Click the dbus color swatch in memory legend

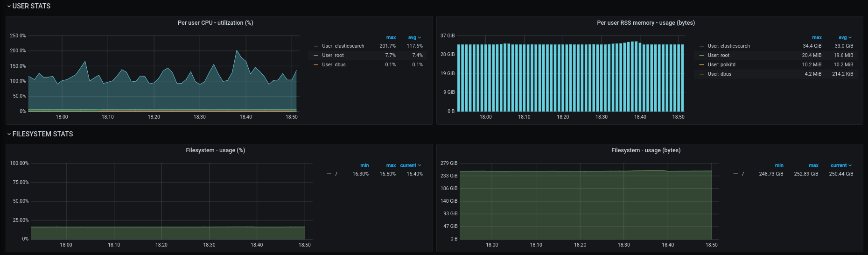coord(701,74)
